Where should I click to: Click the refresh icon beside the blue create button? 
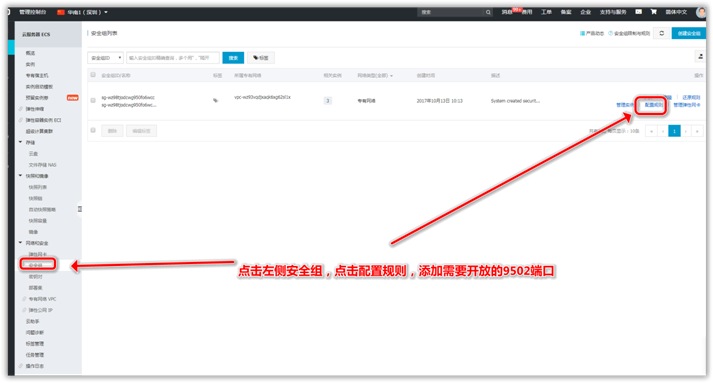tap(662, 33)
